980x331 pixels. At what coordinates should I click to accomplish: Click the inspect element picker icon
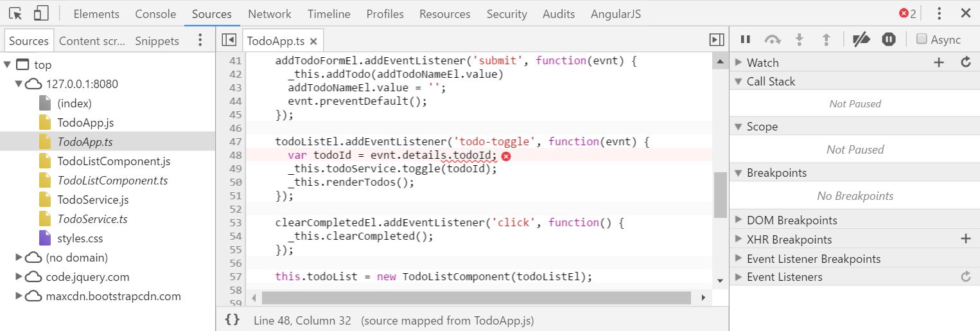point(15,13)
